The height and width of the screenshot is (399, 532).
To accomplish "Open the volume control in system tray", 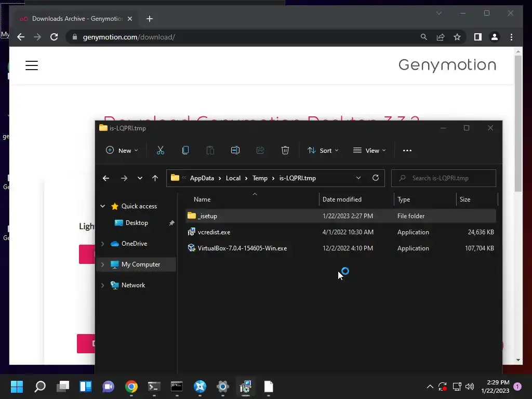I will click(470, 387).
